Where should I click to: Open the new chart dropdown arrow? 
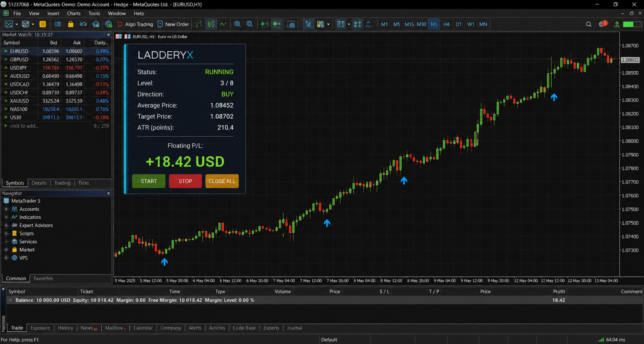17,24
